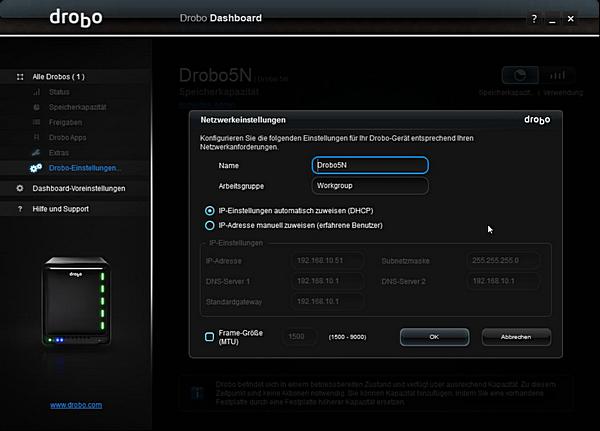This screenshot has width=600, height=431.
Task: Click the (1500 - 9000) range text
Action: [x=347, y=337]
